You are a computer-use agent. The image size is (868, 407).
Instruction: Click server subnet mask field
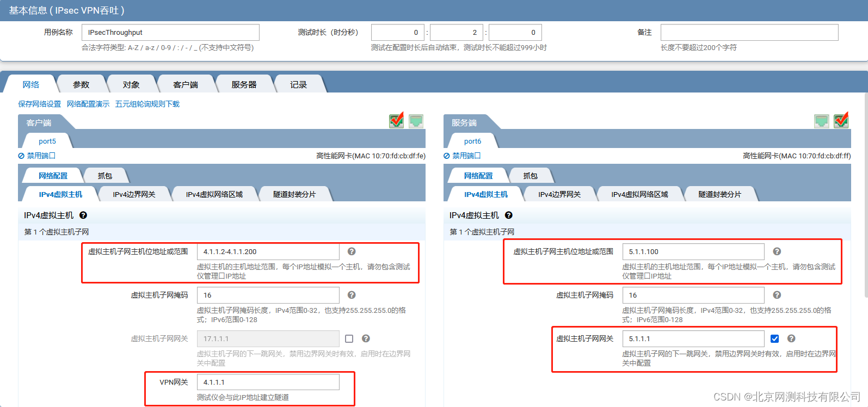tap(693, 295)
